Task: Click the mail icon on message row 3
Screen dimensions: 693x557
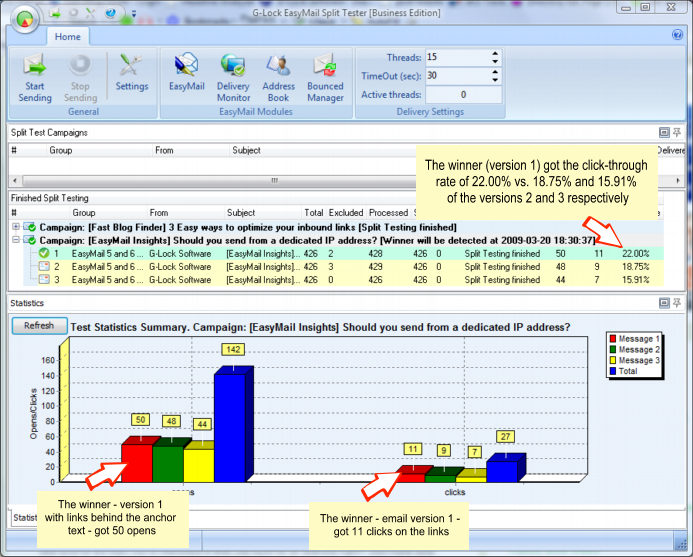Action: pyautogui.click(x=44, y=280)
